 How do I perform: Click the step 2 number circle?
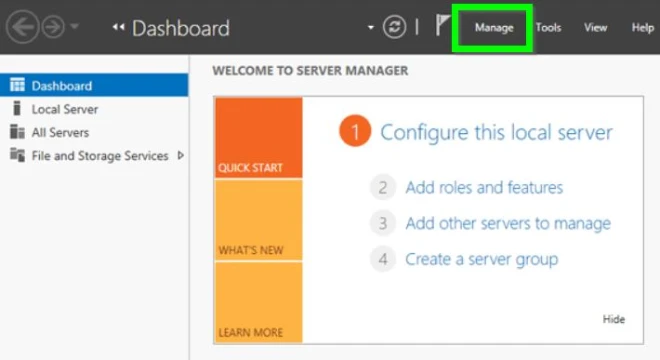pos(383,187)
